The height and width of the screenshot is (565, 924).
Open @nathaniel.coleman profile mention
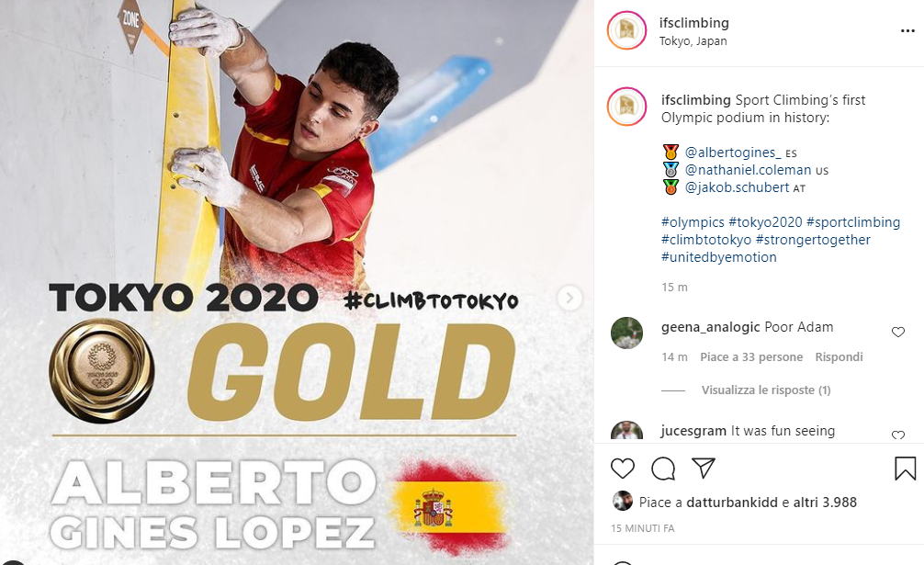click(748, 170)
